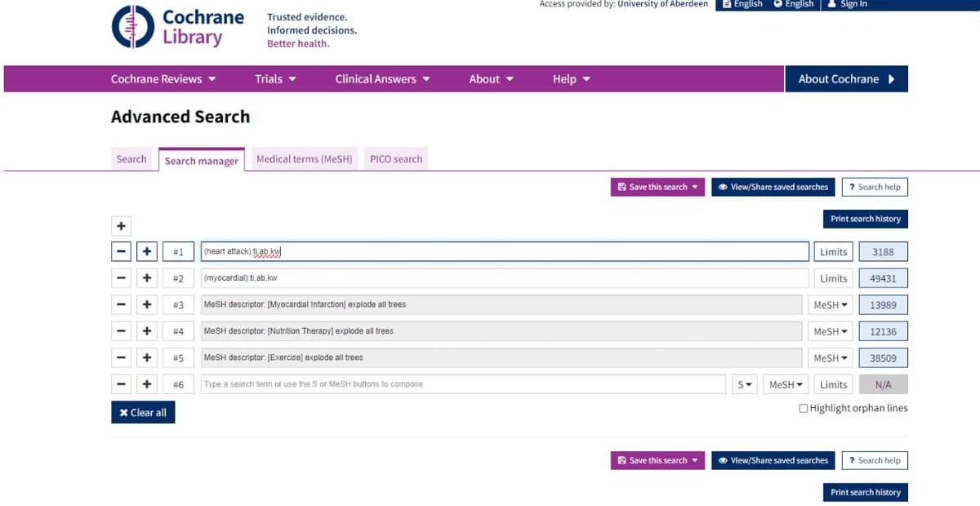Image resolution: width=980 pixels, height=506 pixels.
Task: Click the upper Print search history button
Action: click(866, 219)
